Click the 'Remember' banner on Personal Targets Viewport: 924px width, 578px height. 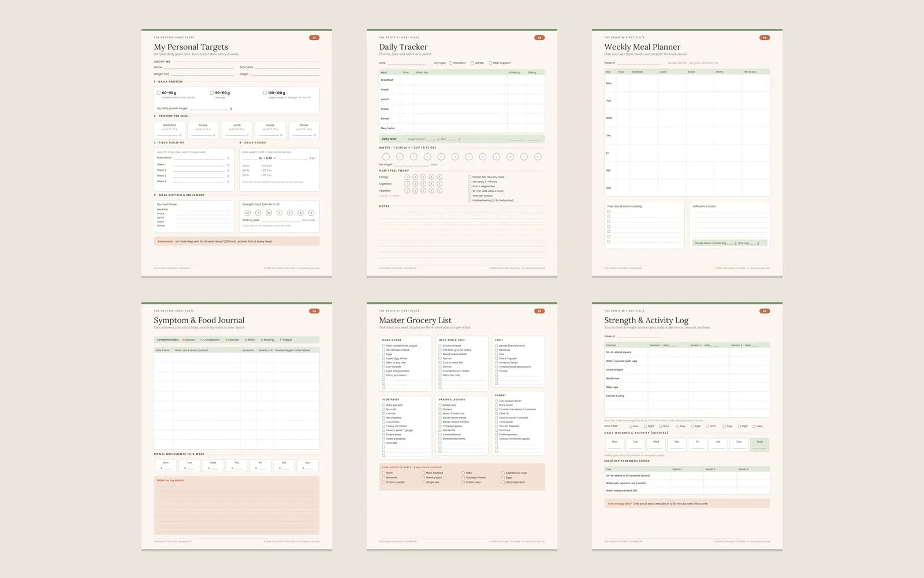[x=237, y=242]
